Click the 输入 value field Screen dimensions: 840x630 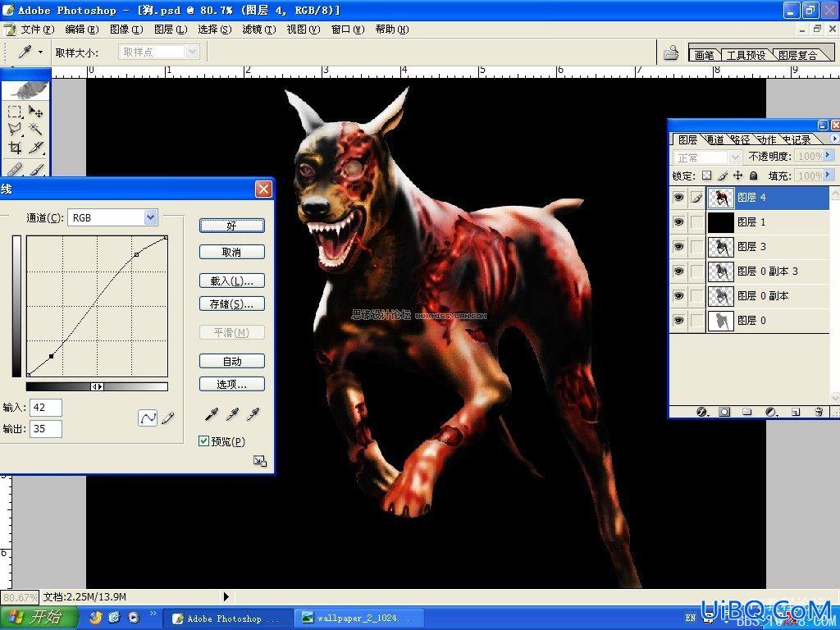click(x=46, y=408)
